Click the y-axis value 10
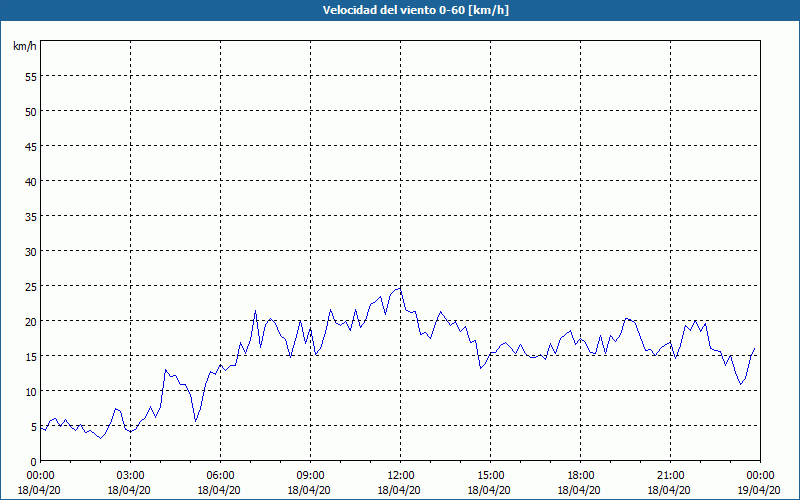The height and width of the screenshot is (500, 800). [31, 391]
